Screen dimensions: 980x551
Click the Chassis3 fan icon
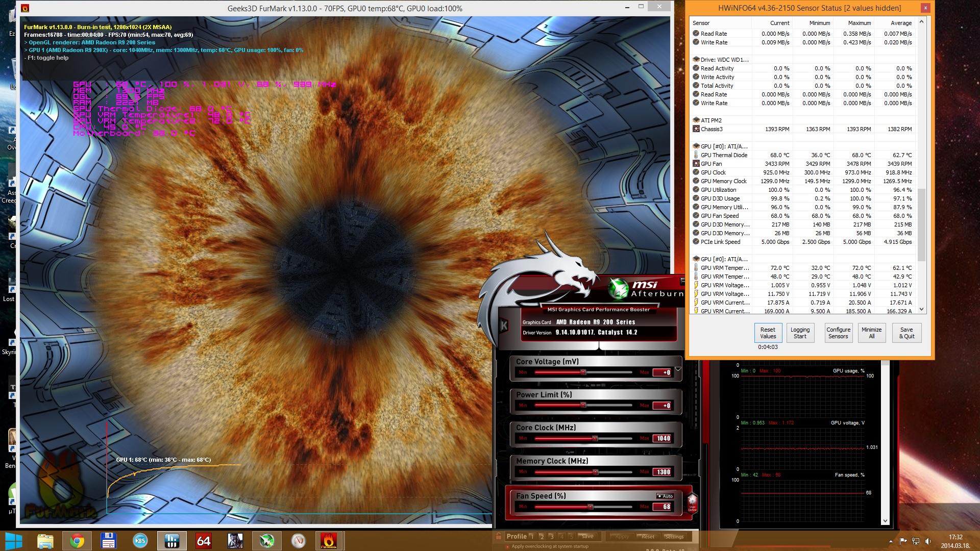[696, 129]
